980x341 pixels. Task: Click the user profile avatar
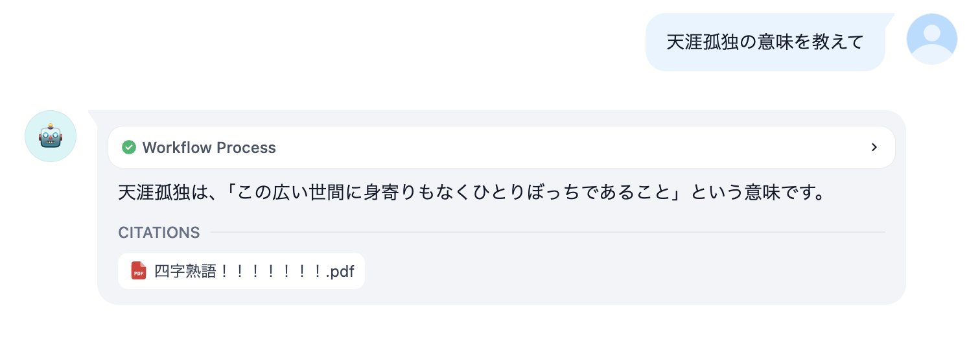pyautogui.click(x=931, y=39)
